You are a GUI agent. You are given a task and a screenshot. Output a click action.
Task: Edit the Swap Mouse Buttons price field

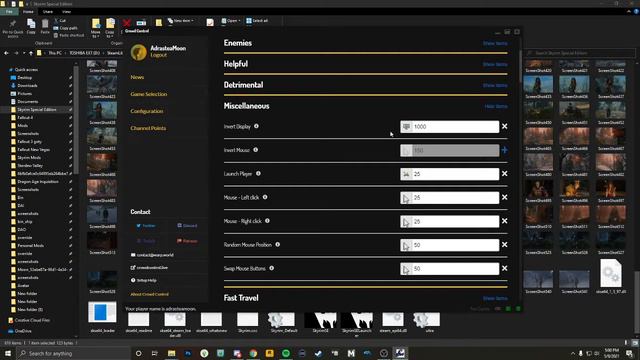[x=449, y=269]
